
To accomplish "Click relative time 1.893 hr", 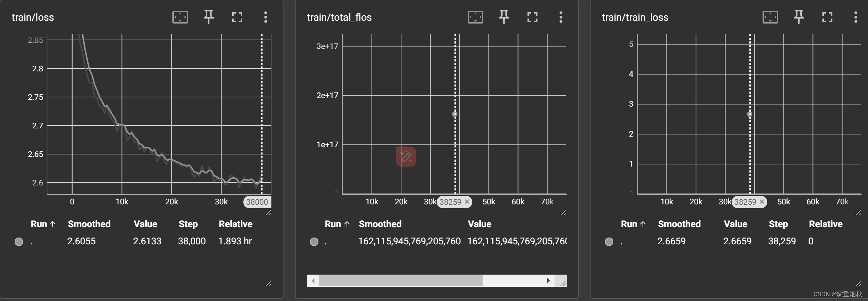I will point(235,241).
